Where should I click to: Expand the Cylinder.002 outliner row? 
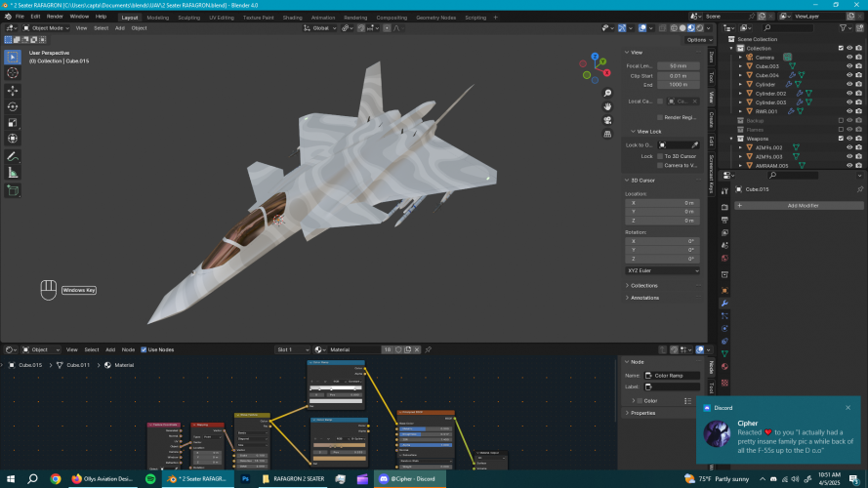pyautogui.click(x=741, y=94)
